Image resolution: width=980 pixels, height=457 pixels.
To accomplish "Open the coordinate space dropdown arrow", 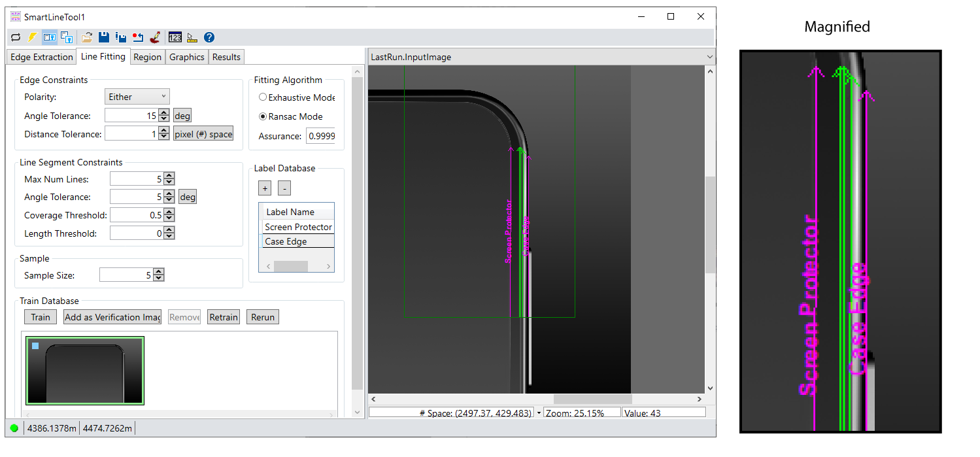I will point(539,413).
